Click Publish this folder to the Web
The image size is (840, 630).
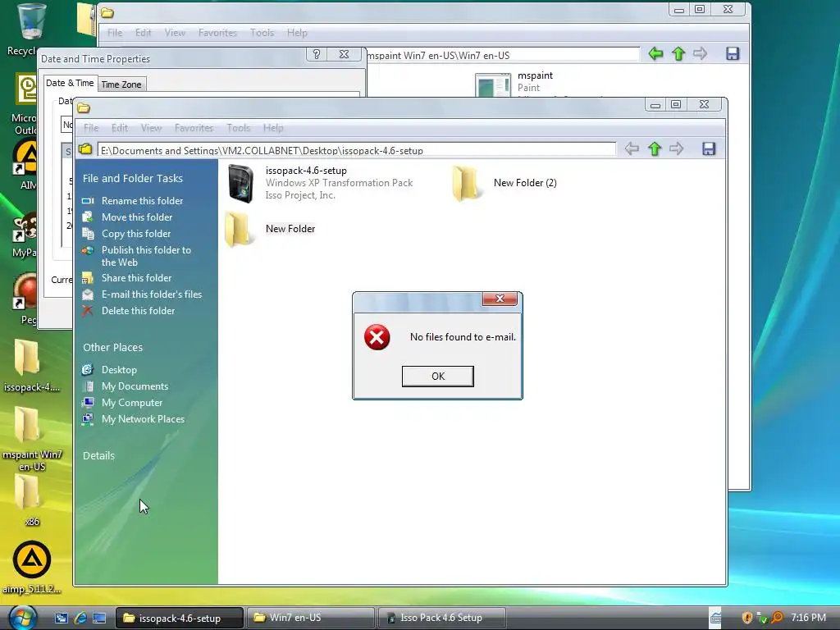point(146,256)
